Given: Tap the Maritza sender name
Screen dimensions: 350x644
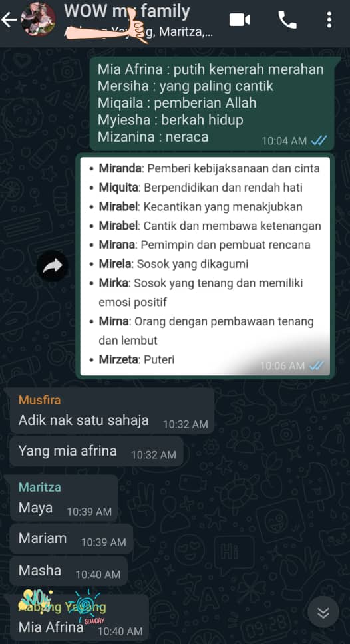Looking at the screenshot, I should pos(40,487).
